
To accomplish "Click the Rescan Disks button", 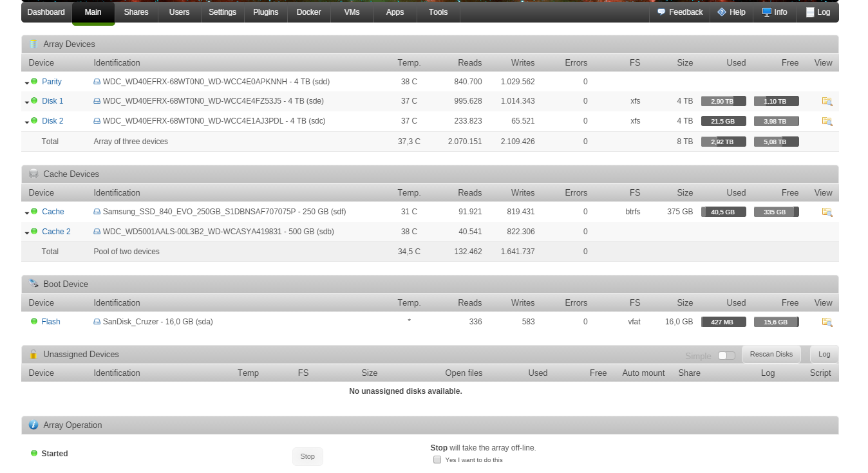I will click(771, 355).
